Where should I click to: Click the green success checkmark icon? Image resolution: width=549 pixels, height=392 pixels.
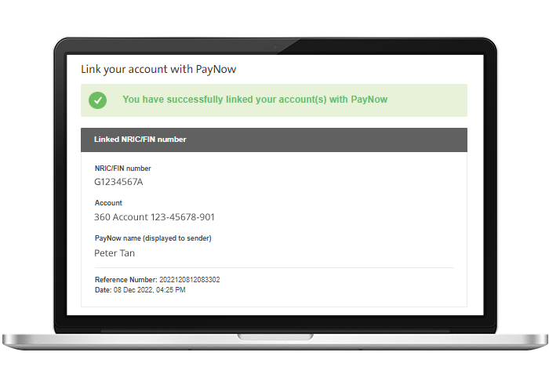(x=98, y=100)
